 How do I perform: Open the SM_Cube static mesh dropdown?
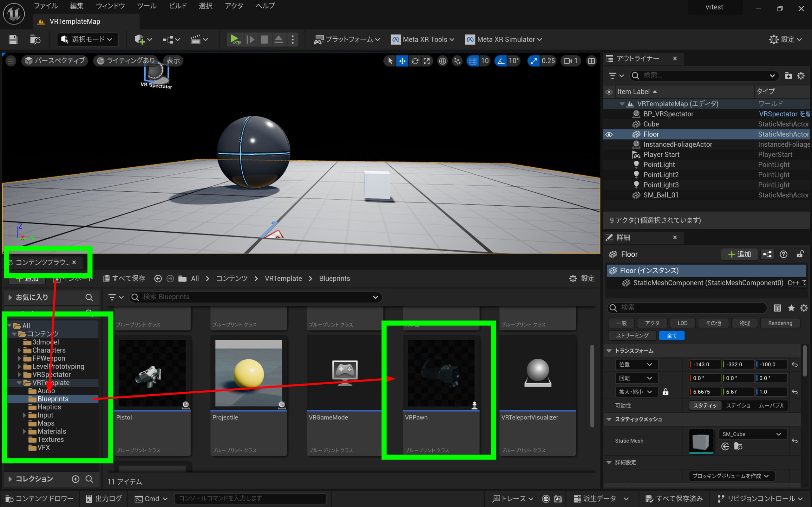pos(752,434)
